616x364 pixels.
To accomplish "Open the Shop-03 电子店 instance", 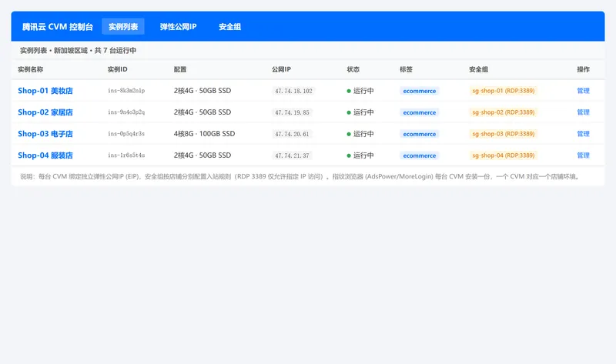I will coord(45,134).
